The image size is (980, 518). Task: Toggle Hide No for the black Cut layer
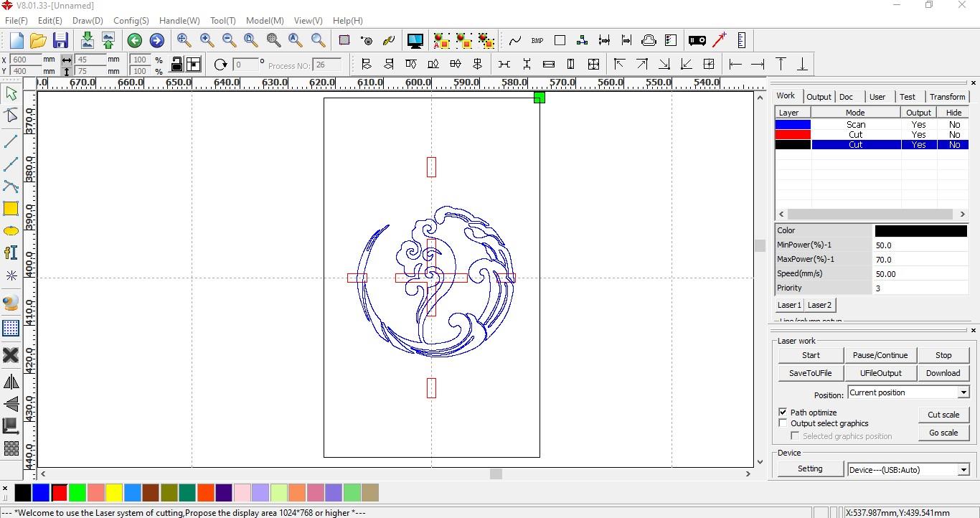(954, 144)
